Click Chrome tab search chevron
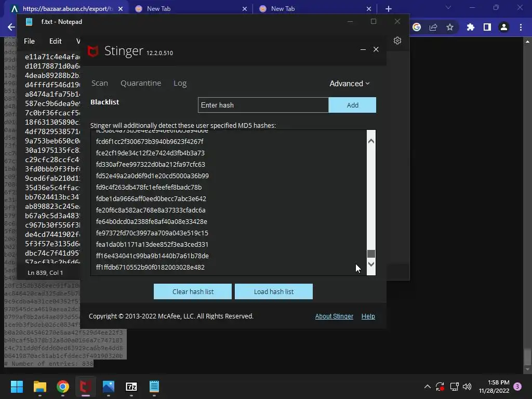Viewport: 532px width, 399px height. (448, 7)
